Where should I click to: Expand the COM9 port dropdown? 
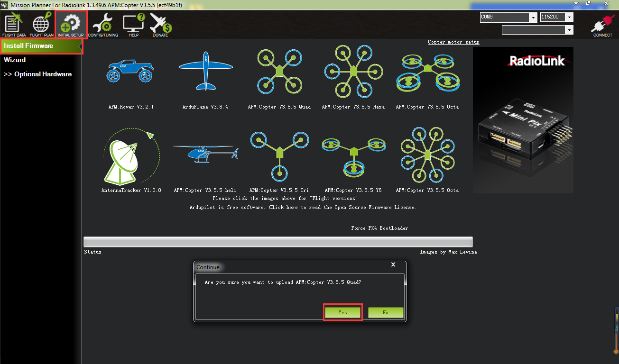533,18
